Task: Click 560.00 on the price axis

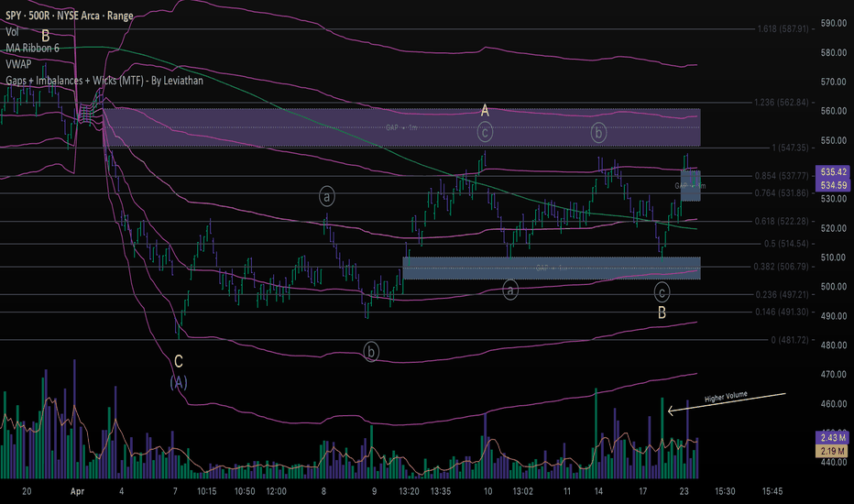Action: tap(833, 111)
